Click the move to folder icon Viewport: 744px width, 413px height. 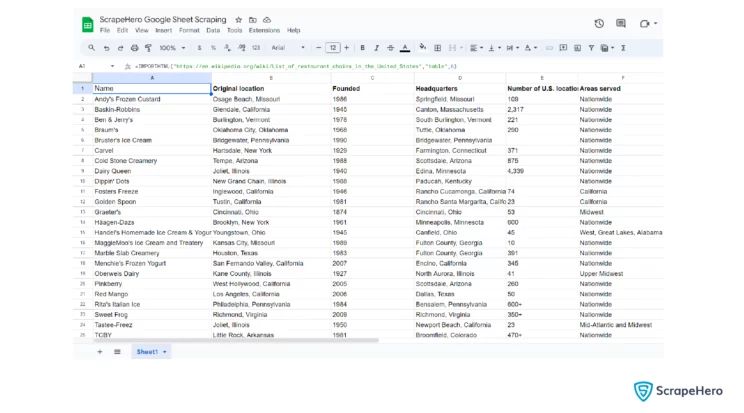click(x=253, y=20)
